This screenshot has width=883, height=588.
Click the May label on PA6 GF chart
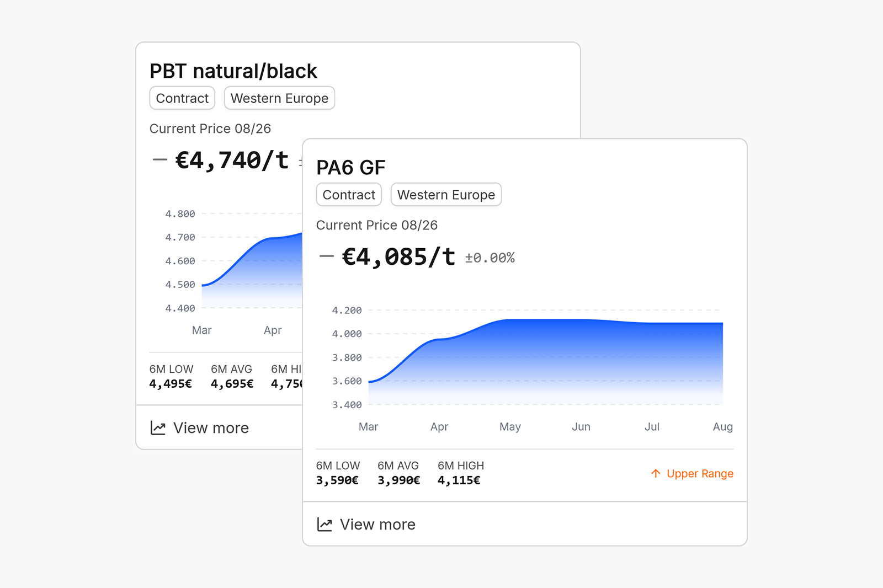pyautogui.click(x=510, y=427)
